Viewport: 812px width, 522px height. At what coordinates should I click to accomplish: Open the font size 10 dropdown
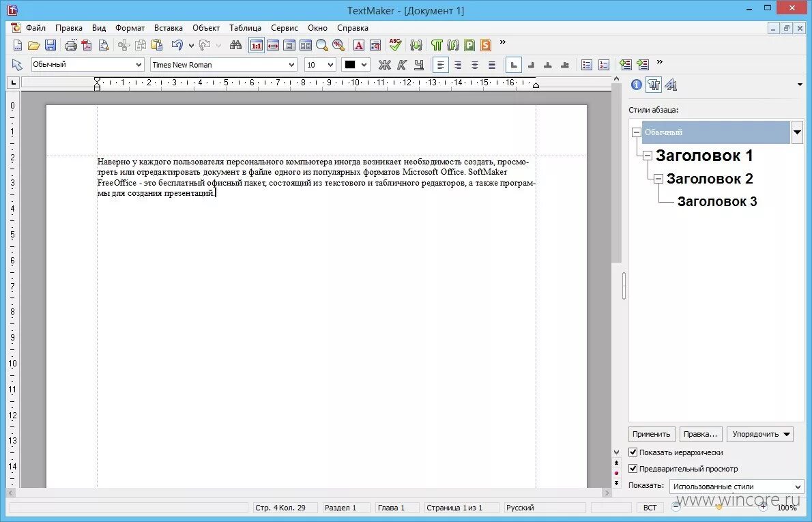click(x=329, y=64)
